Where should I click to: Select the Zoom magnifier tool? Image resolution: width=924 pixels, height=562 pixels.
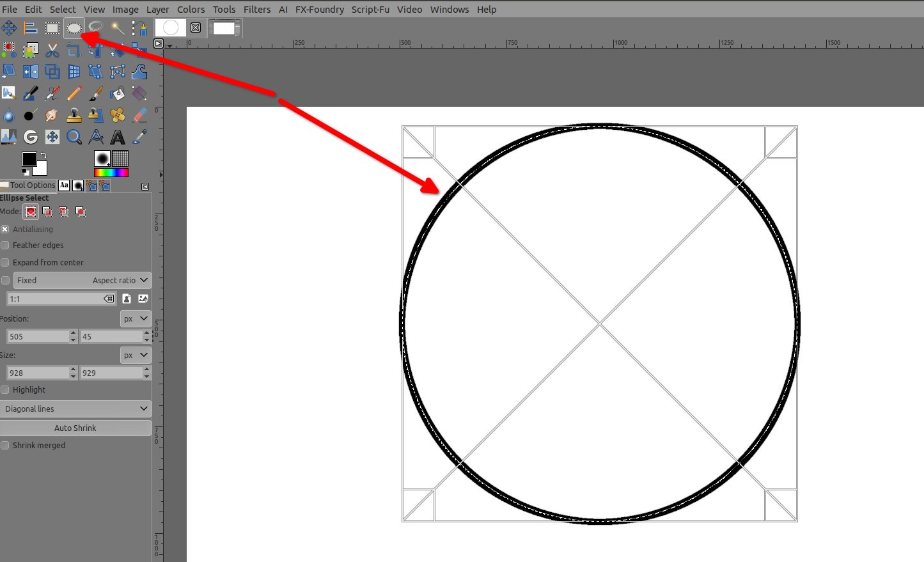click(74, 137)
